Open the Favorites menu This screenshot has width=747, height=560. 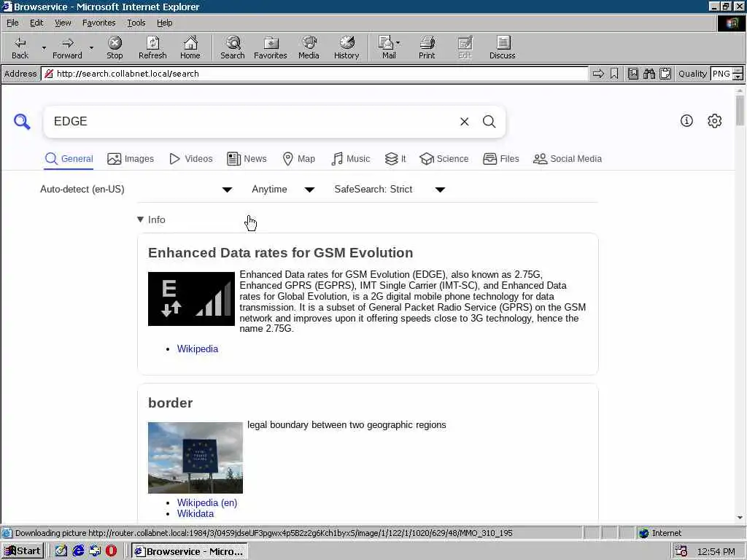98,23
